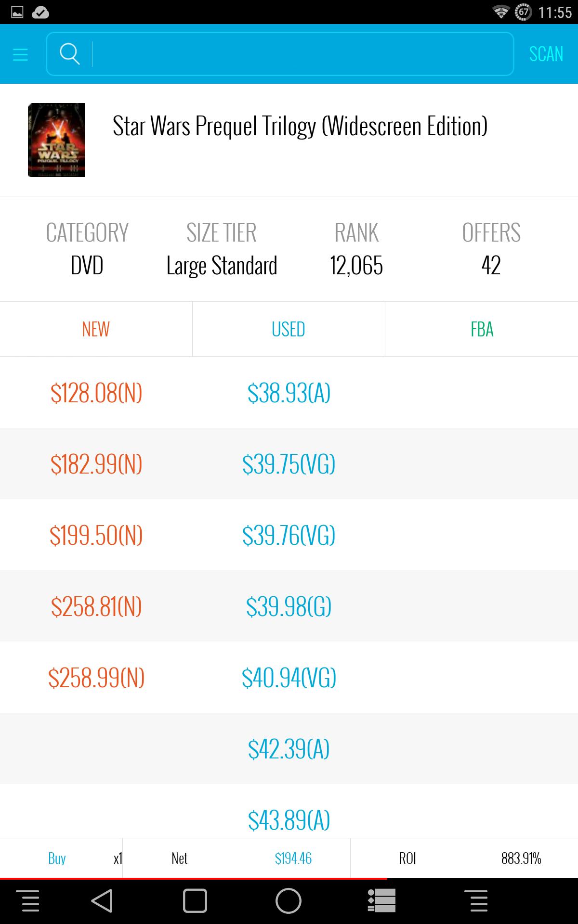Focus the product search field

(299, 54)
